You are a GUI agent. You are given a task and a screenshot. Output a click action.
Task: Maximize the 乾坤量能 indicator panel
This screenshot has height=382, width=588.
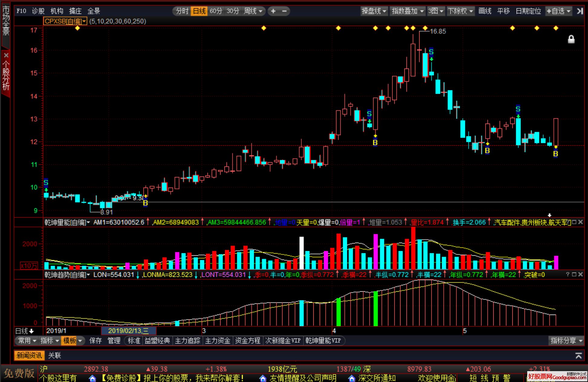[x=574, y=222]
